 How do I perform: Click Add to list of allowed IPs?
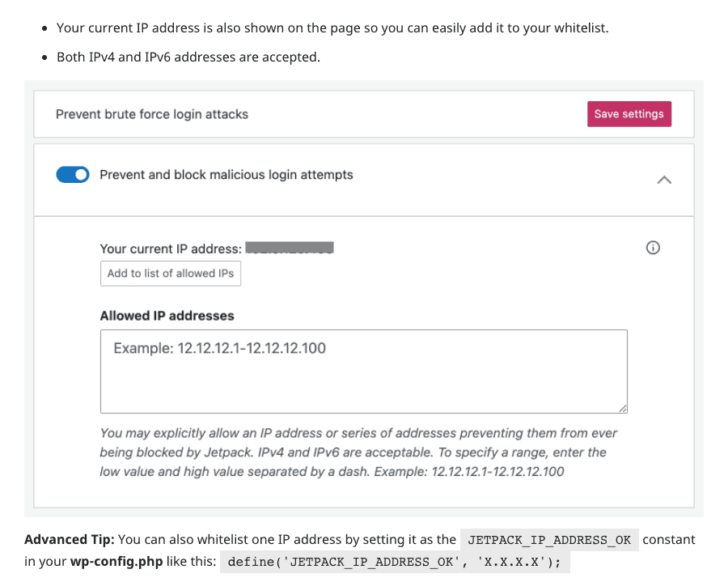171,274
